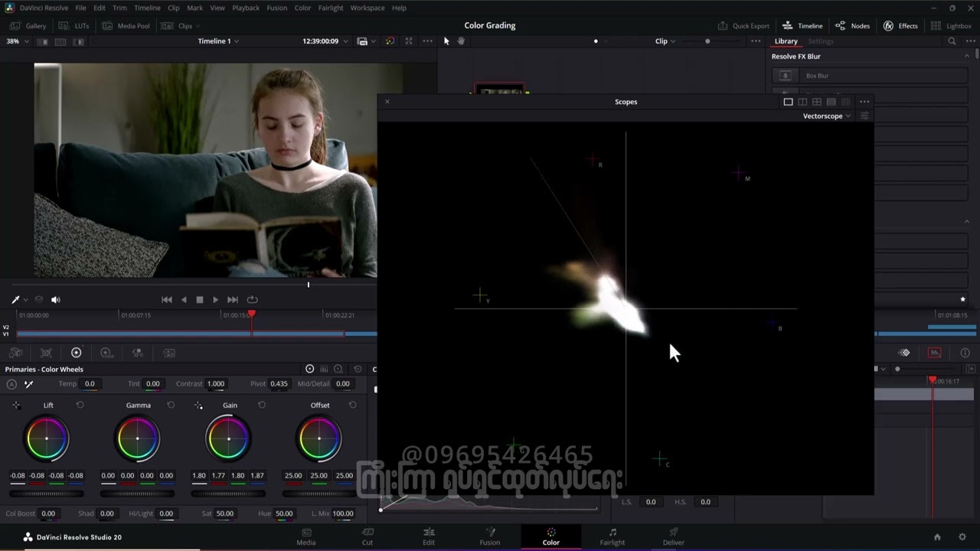Adjust the Lift master wheel slider
The width and height of the screenshot is (980, 551).
47,494
